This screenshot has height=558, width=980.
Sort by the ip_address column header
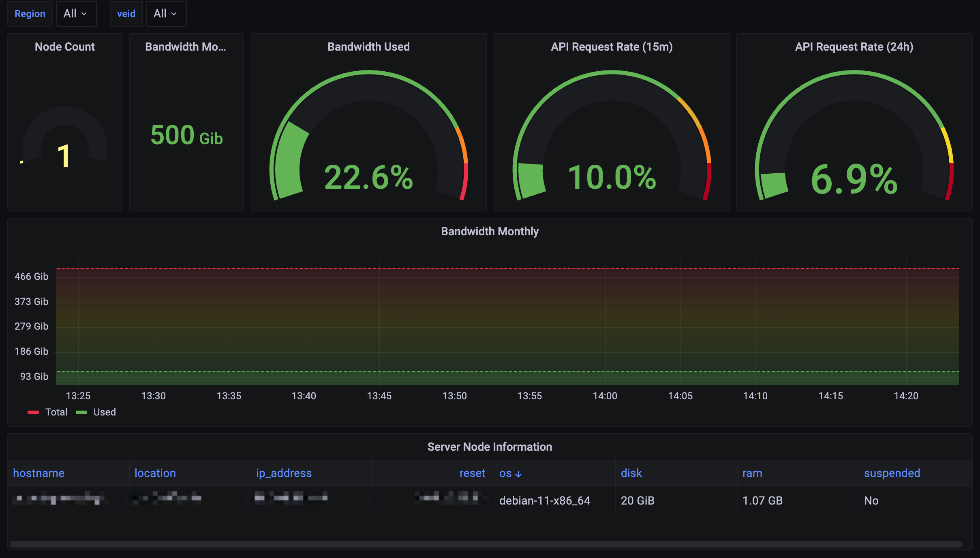(284, 473)
